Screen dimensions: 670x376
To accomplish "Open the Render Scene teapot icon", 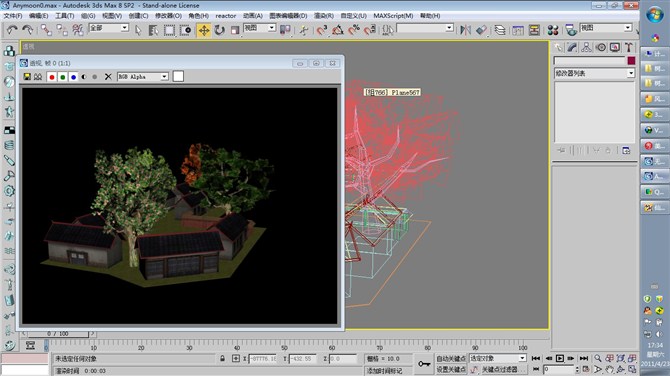I will (571, 30).
